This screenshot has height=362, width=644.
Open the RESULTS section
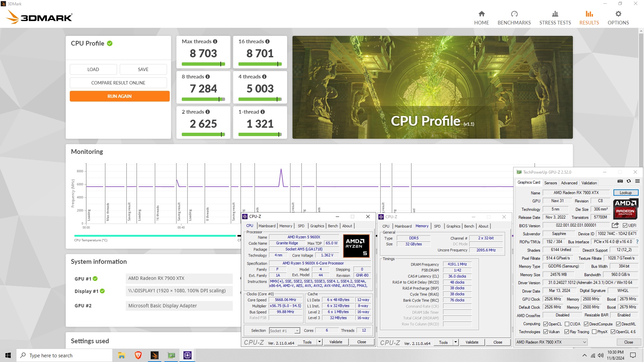(589, 18)
